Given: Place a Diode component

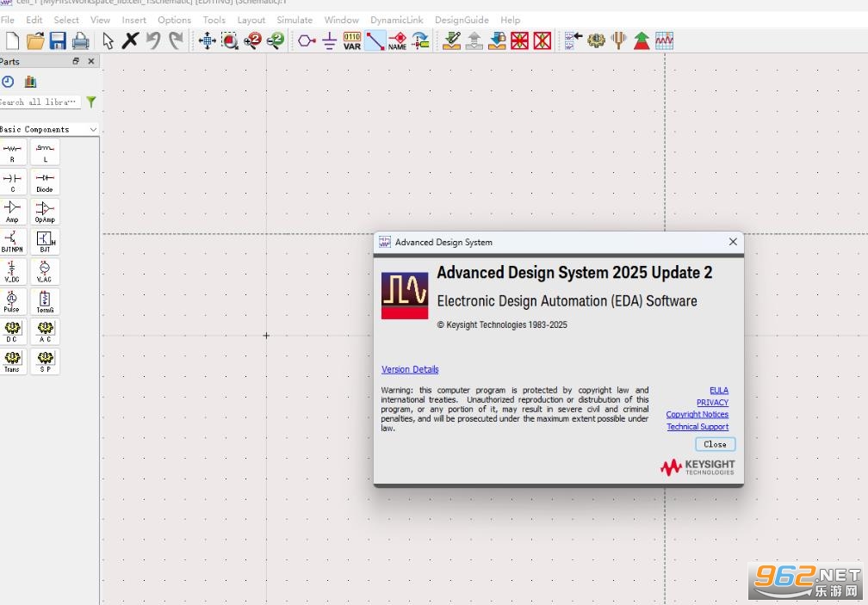Looking at the screenshot, I should coord(45,182).
